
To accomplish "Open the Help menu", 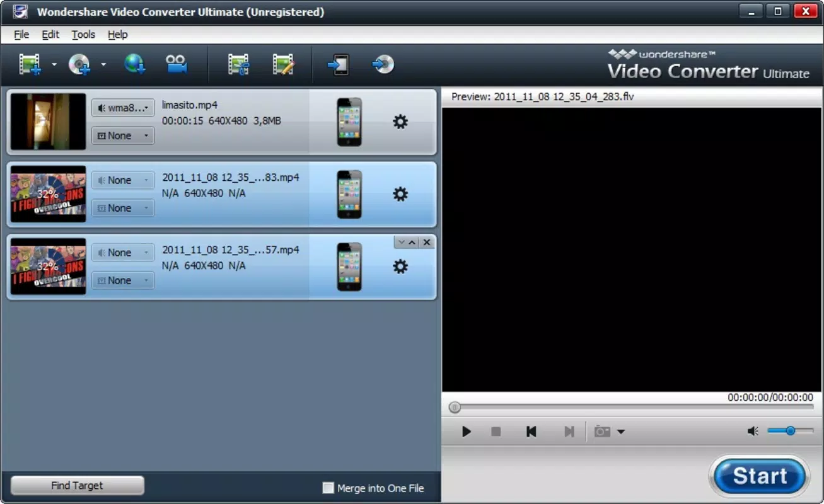I will [117, 35].
